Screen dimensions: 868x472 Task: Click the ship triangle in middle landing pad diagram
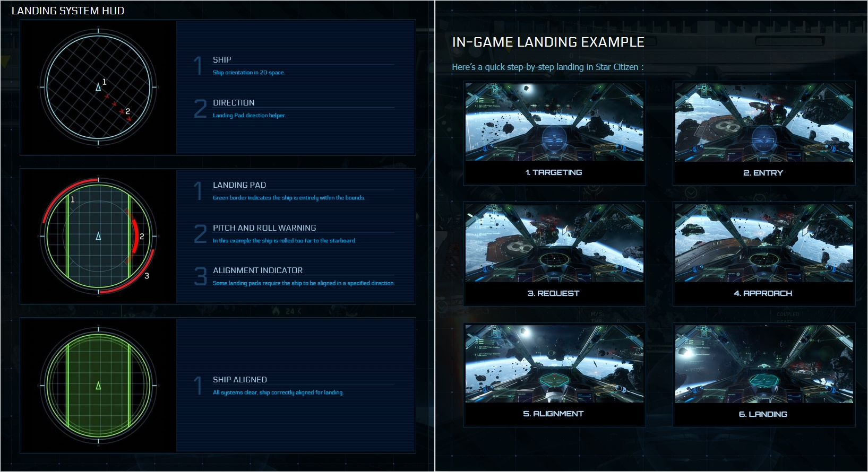point(98,236)
